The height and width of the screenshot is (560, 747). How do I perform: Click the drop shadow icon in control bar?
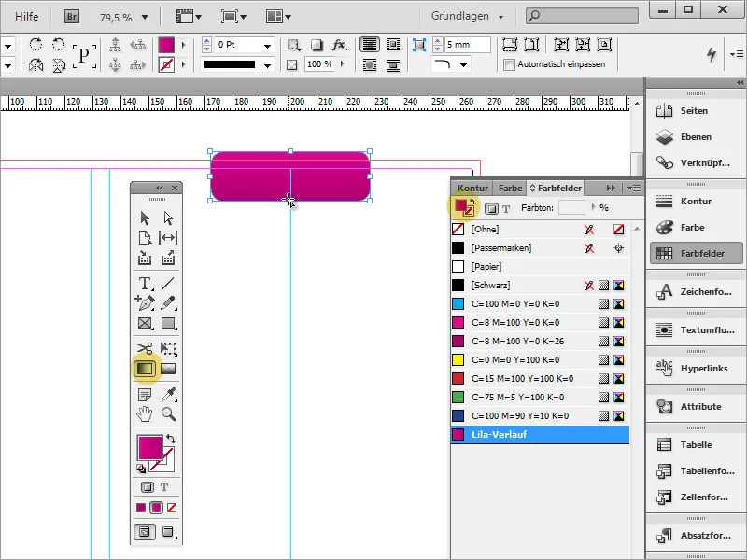click(317, 45)
